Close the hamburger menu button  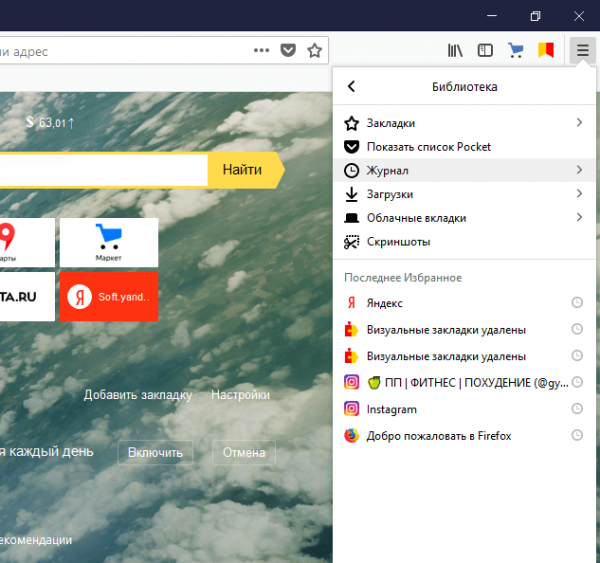[x=583, y=50]
